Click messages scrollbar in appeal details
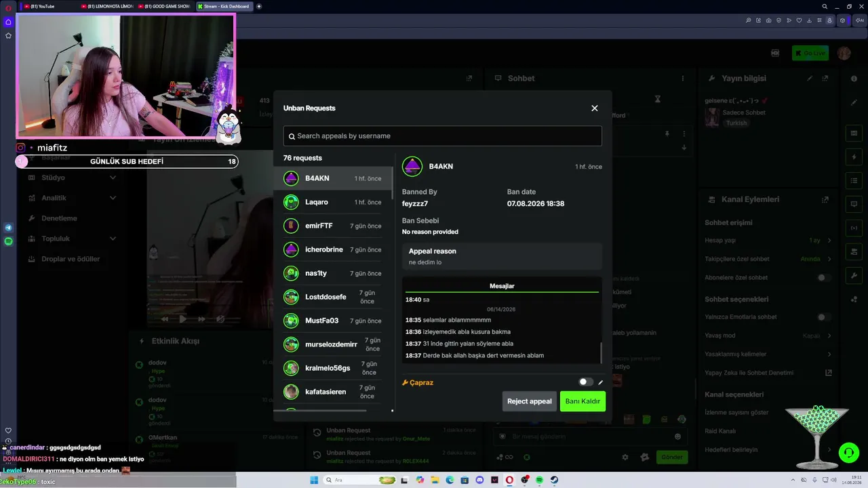This screenshot has width=868, height=488. pos(600,352)
